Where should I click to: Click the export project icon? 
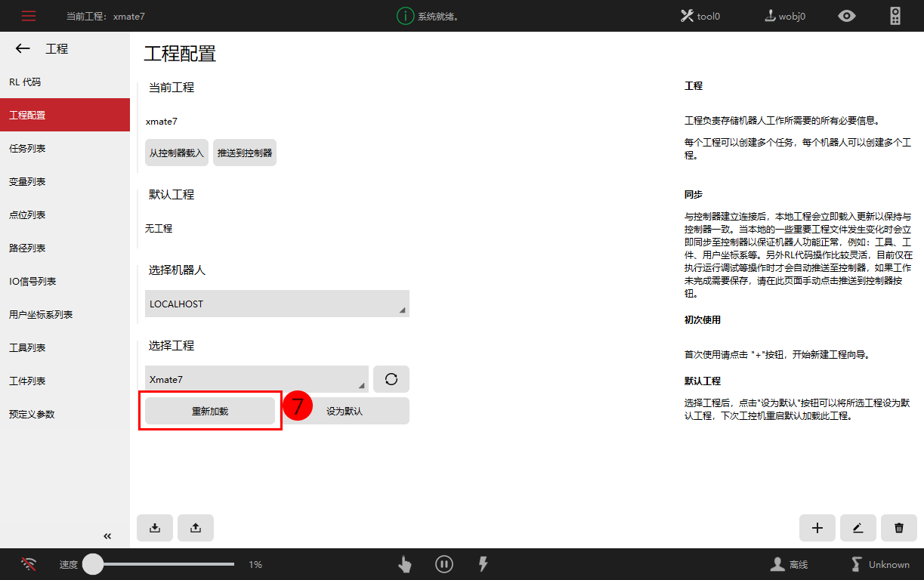pos(195,528)
